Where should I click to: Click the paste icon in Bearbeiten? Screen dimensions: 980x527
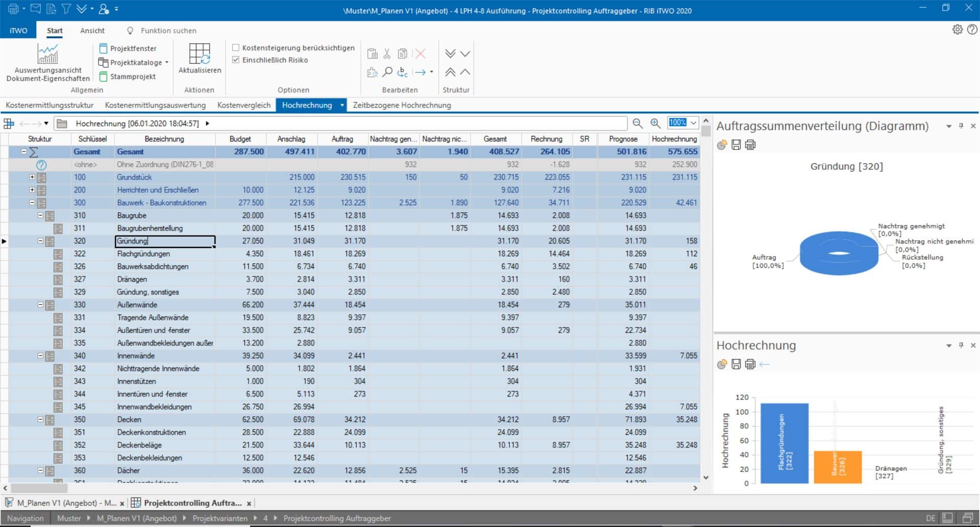(x=373, y=54)
